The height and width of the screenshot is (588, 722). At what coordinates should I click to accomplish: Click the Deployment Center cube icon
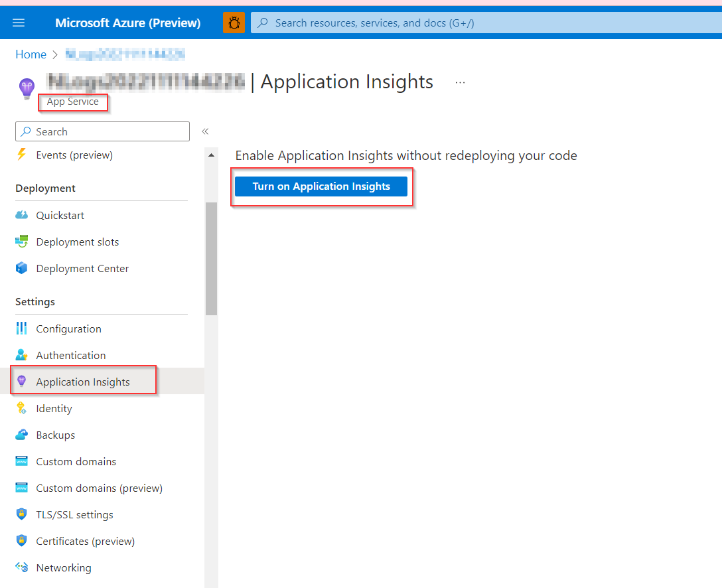point(22,268)
